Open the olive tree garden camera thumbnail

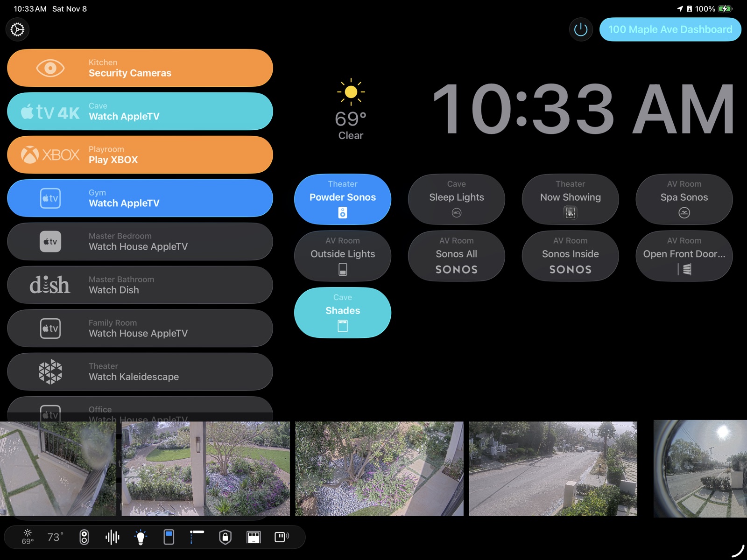coord(379,469)
